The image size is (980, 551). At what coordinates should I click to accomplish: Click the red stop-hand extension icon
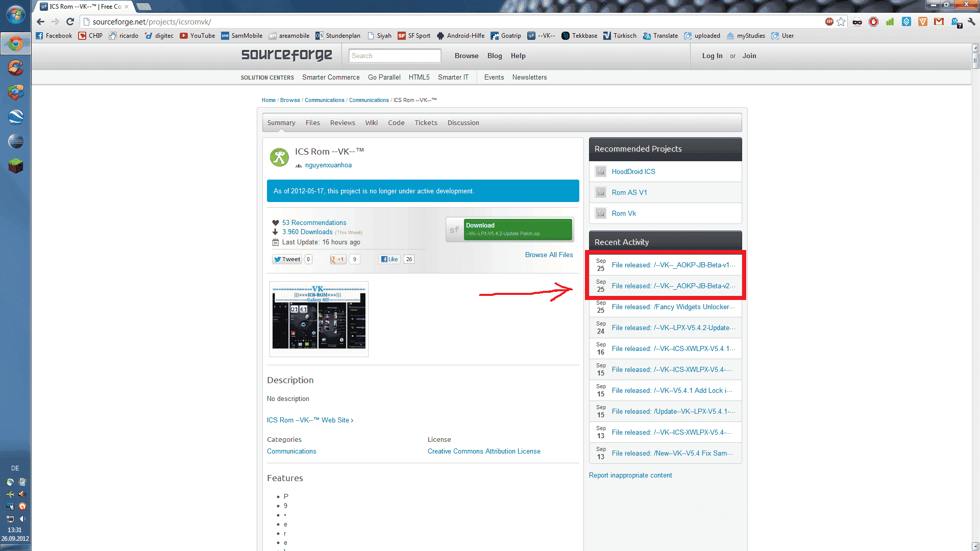pos(873,21)
